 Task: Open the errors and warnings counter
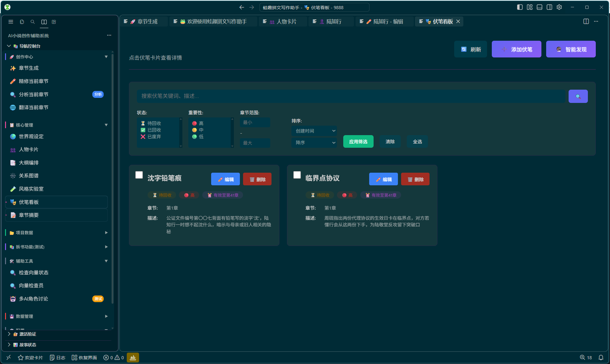[114, 357]
